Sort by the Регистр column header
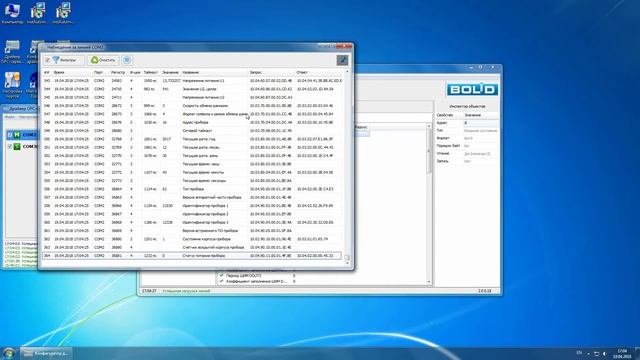Image resolution: width=640 pixels, height=360 pixels. [118, 72]
